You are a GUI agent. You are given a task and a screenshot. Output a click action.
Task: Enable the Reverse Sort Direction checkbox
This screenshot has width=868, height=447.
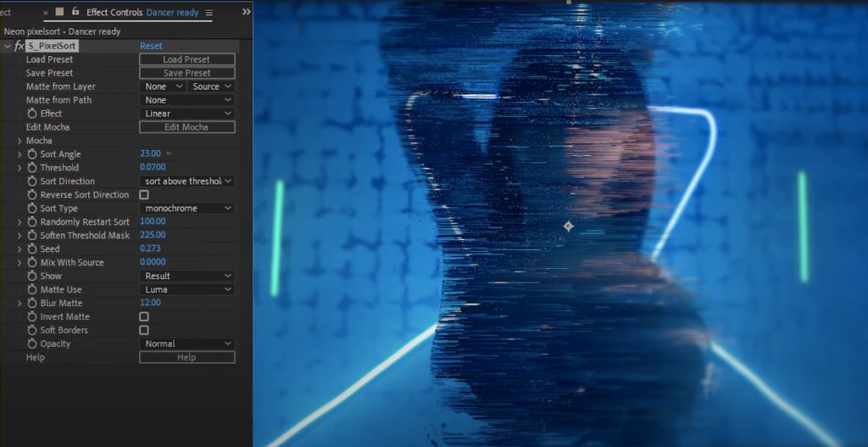(x=144, y=195)
